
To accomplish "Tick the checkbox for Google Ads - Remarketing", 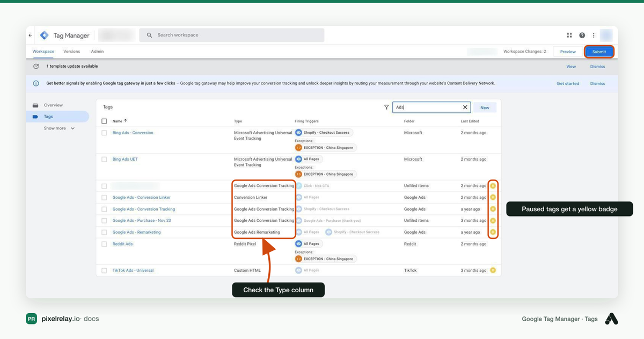I will [104, 232].
